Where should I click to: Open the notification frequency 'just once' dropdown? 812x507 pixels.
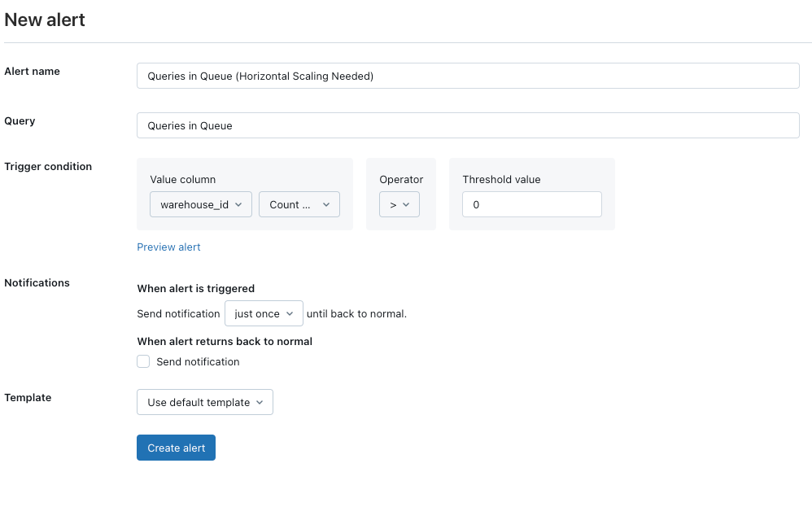[264, 313]
